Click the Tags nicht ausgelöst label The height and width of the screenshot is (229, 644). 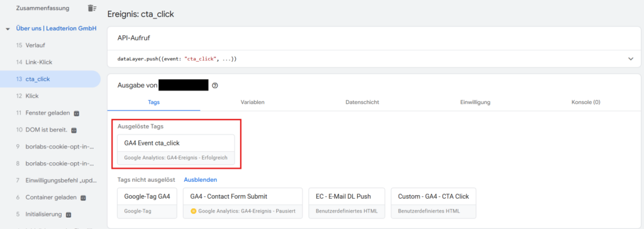pos(146,180)
